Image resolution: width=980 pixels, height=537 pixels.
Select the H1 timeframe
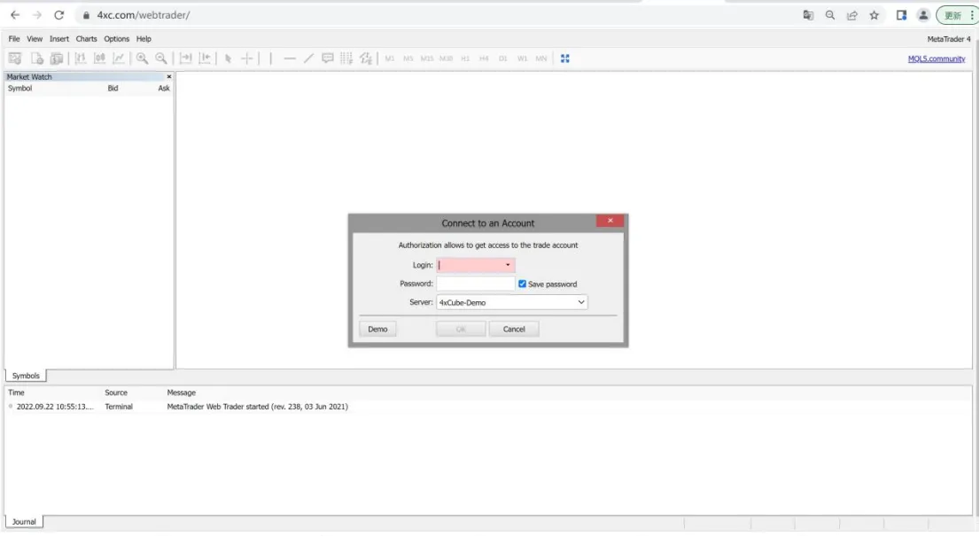pyautogui.click(x=465, y=58)
